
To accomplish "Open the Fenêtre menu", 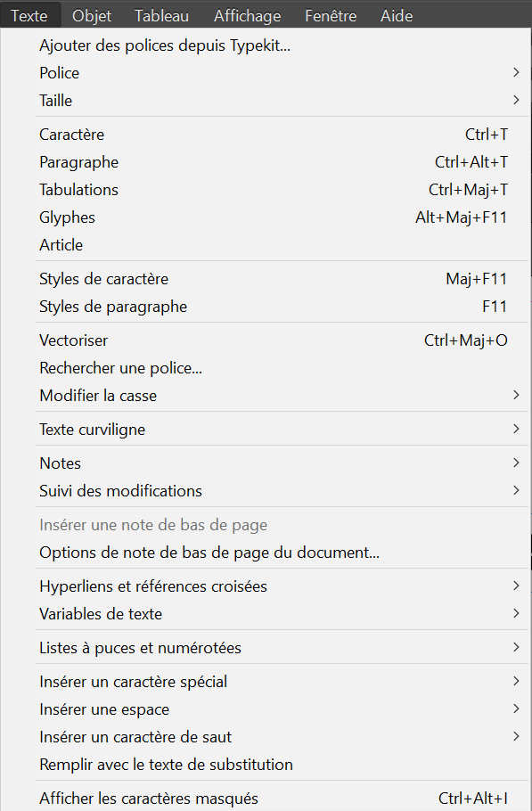I will pyautogui.click(x=331, y=15).
